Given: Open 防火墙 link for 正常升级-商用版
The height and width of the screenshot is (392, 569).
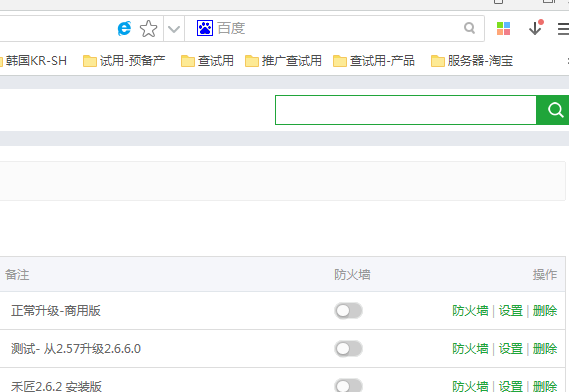Looking at the screenshot, I should pos(470,311).
